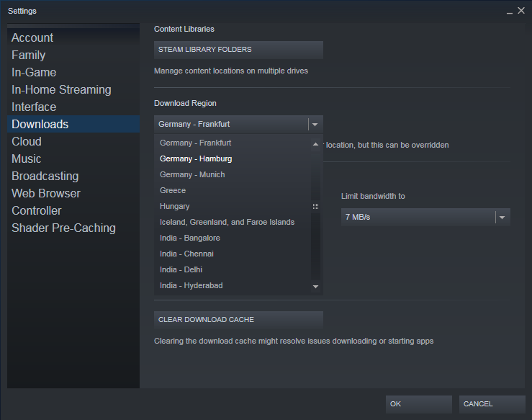The height and width of the screenshot is (420, 532).
Task: Click the bandwidth limit dropdown arrow
Action: pos(502,218)
